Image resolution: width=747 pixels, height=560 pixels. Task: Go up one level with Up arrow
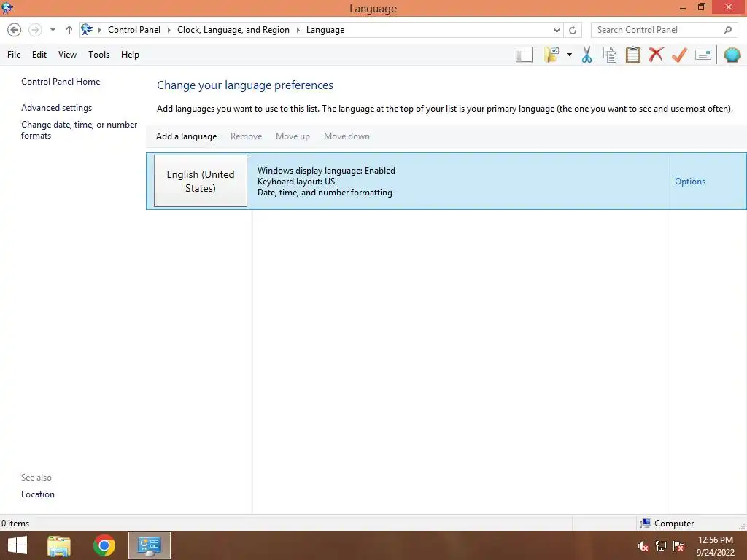coord(69,30)
